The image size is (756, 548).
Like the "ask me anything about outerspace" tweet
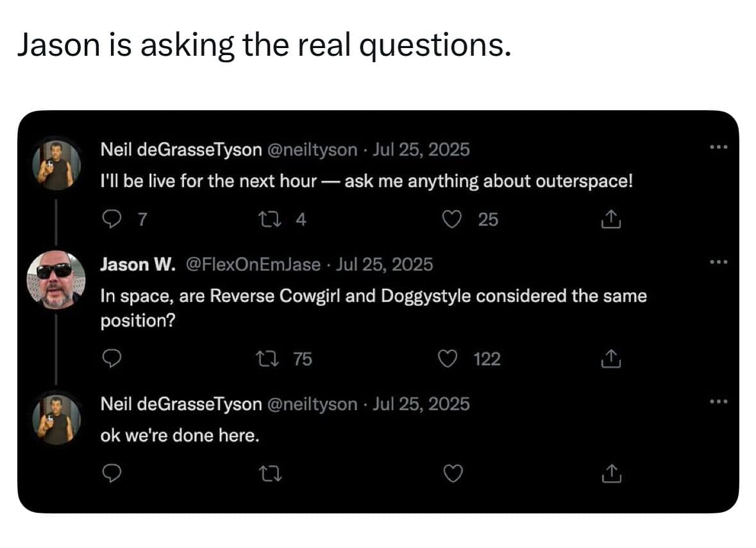[454, 220]
